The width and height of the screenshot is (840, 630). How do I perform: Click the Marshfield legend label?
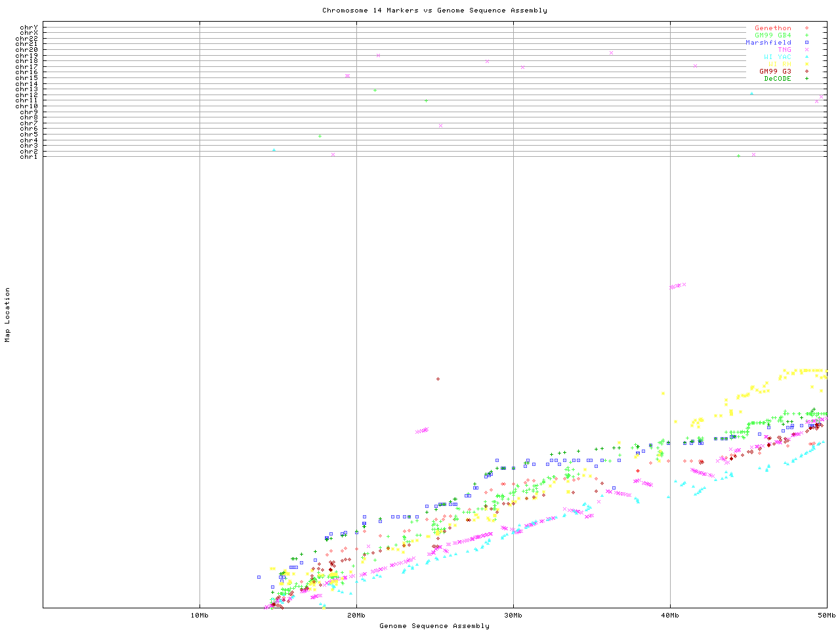768,43
